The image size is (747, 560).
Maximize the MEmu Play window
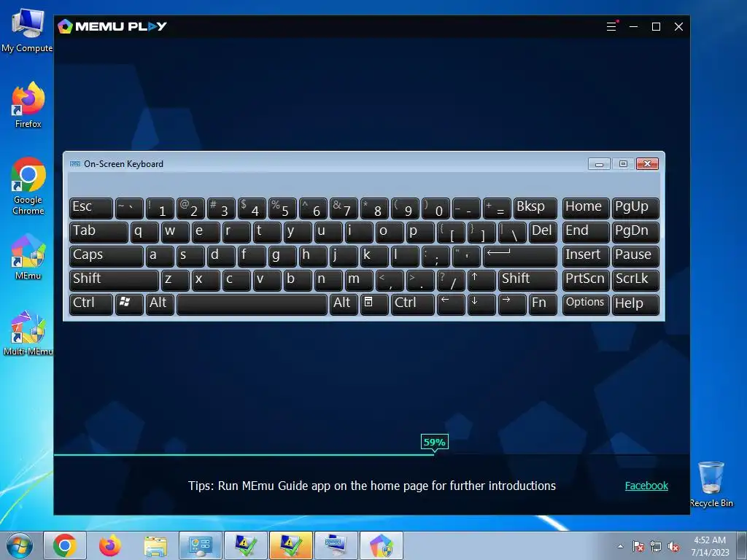[x=656, y=27]
